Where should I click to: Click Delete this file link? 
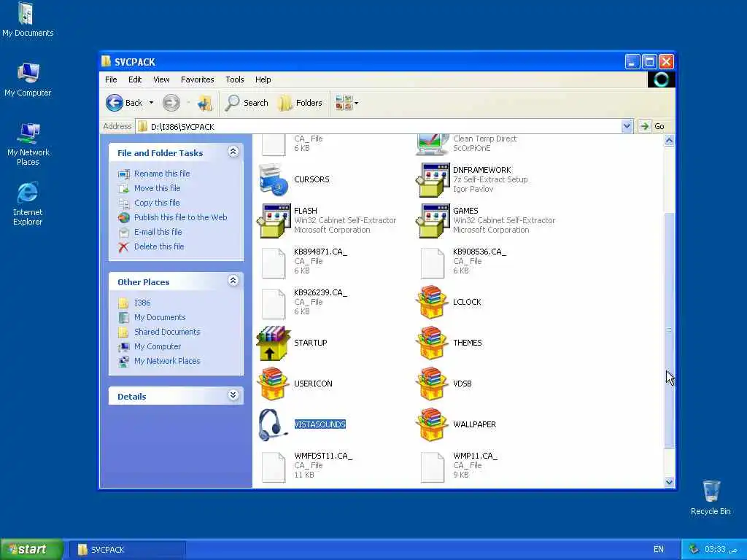coord(158,246)
